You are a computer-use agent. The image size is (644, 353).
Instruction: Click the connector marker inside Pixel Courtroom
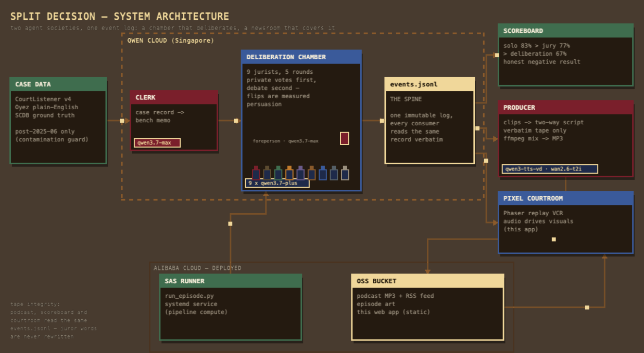(554, 240)
